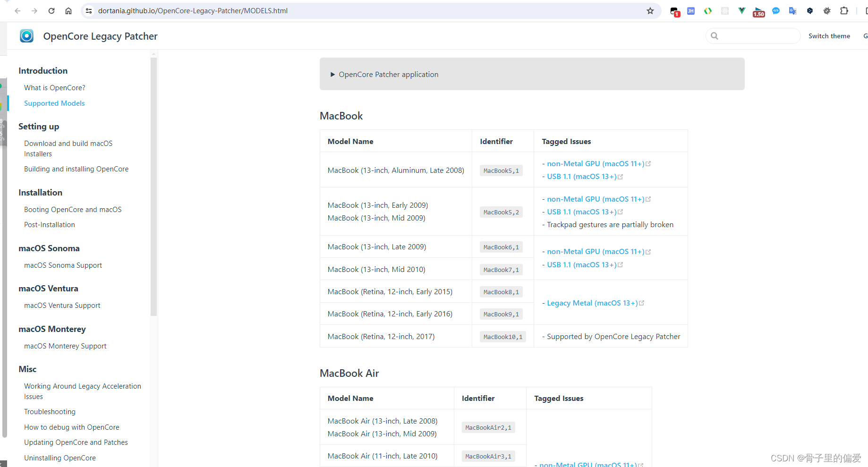Open the playback speed 1.50 extension
868x467 pixels.
[x=759, y=12]
